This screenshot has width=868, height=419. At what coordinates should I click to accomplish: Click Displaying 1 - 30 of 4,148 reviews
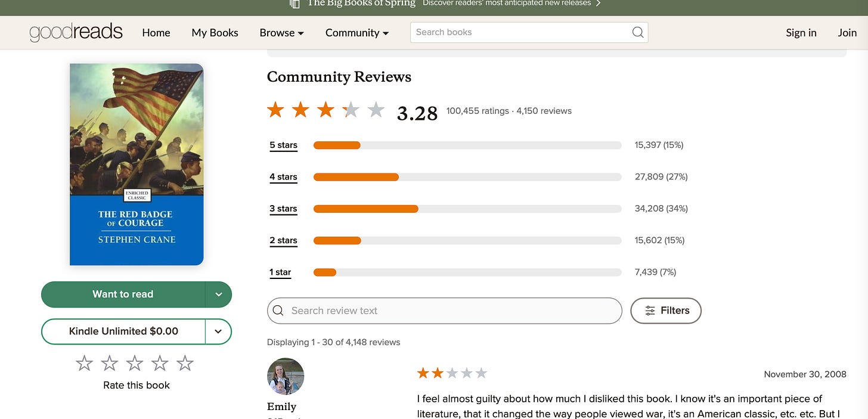point(333,343)
